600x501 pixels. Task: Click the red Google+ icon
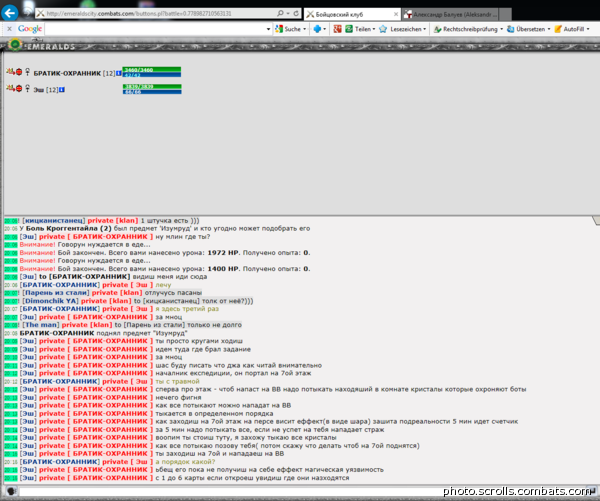point(337,29)
